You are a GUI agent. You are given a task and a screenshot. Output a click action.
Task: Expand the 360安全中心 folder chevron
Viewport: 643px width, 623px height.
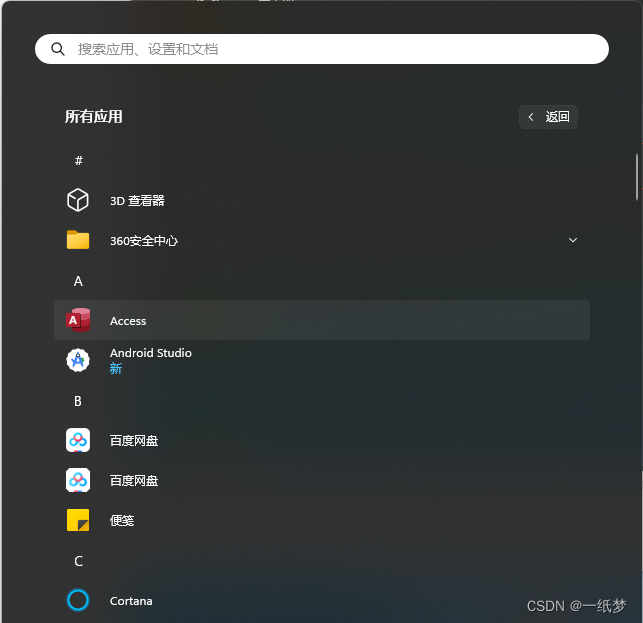(573, 240)
